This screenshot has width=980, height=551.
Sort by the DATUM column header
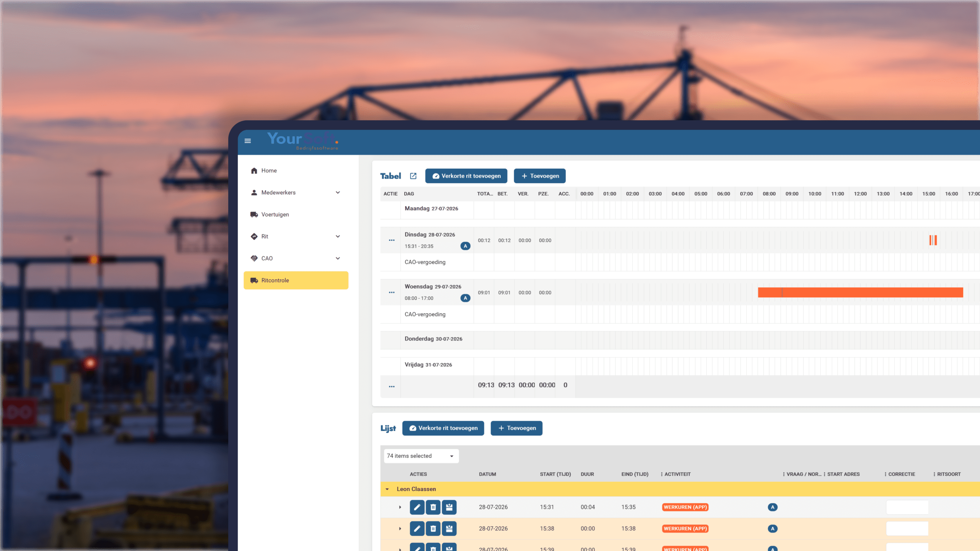click(487, 474)
